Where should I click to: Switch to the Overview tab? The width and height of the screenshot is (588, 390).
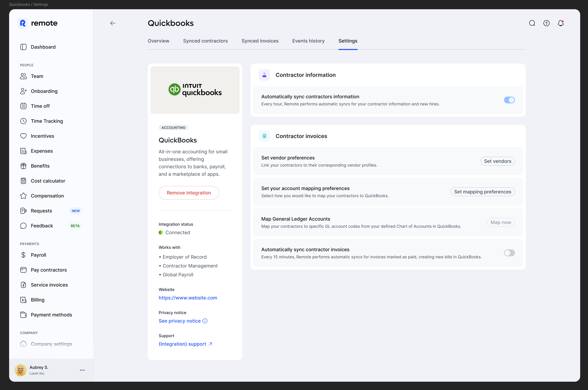158,41
